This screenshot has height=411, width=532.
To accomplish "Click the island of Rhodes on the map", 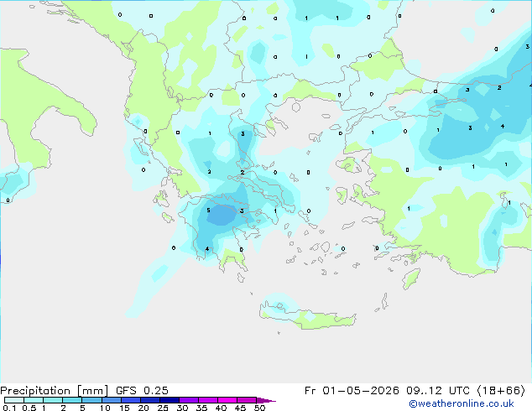I will pyautogui.click(x=411, y=278).
